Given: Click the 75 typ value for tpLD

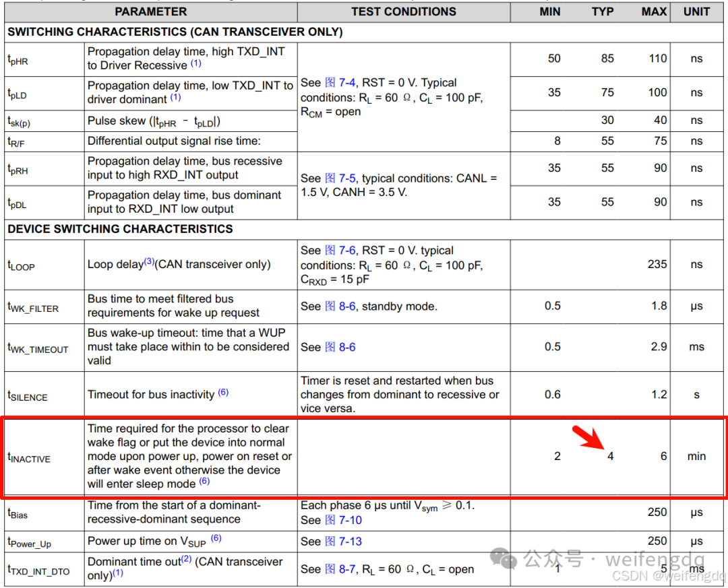Looking at the screenshot, I should pos(607,92).
